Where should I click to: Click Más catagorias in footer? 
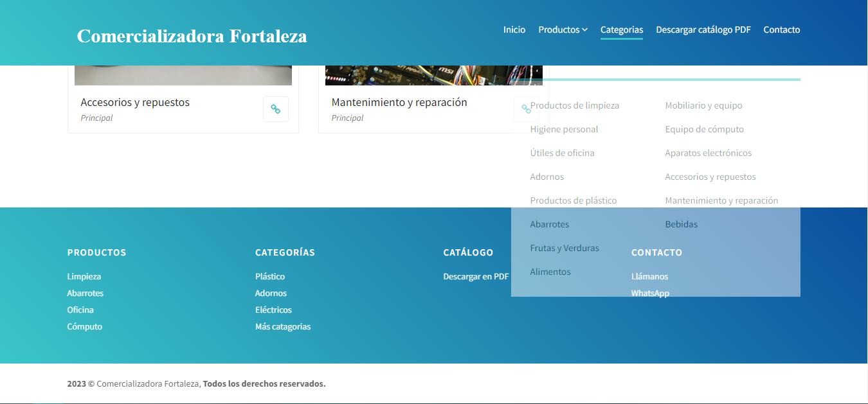pos(282,326)
